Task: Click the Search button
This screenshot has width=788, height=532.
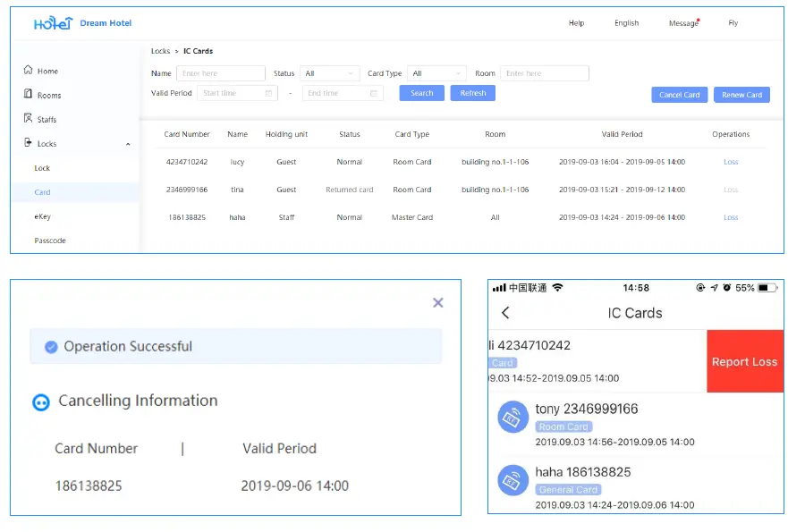Action: [x=421, y=93]
